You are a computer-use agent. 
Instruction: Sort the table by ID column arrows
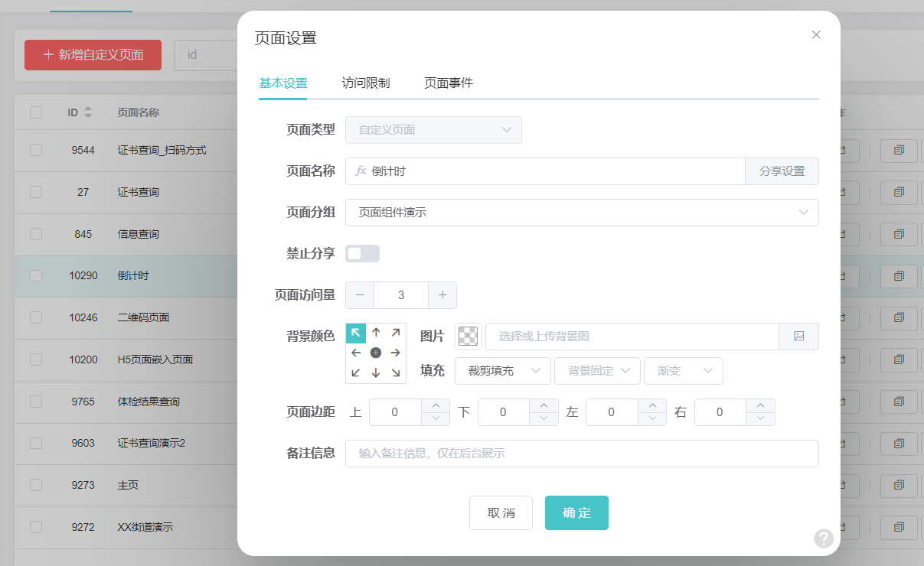tap(88, 112)
